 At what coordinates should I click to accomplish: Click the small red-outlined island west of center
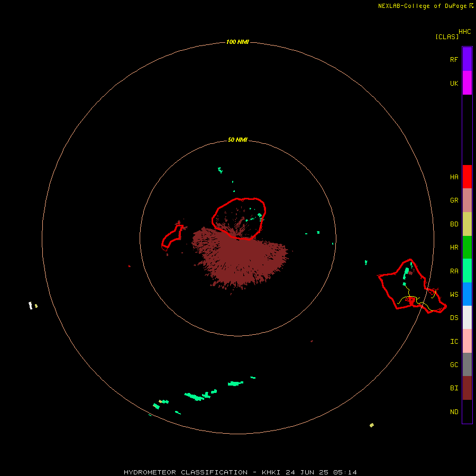point(172,237)
